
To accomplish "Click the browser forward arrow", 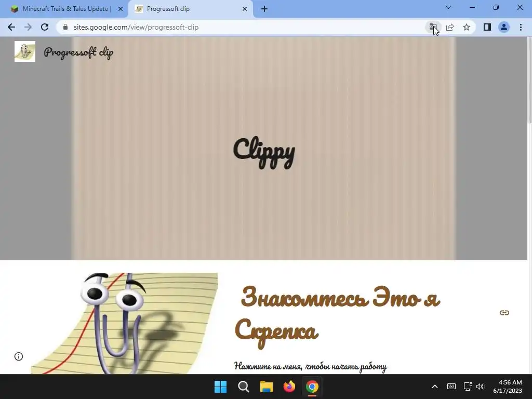I will [28, 27].
